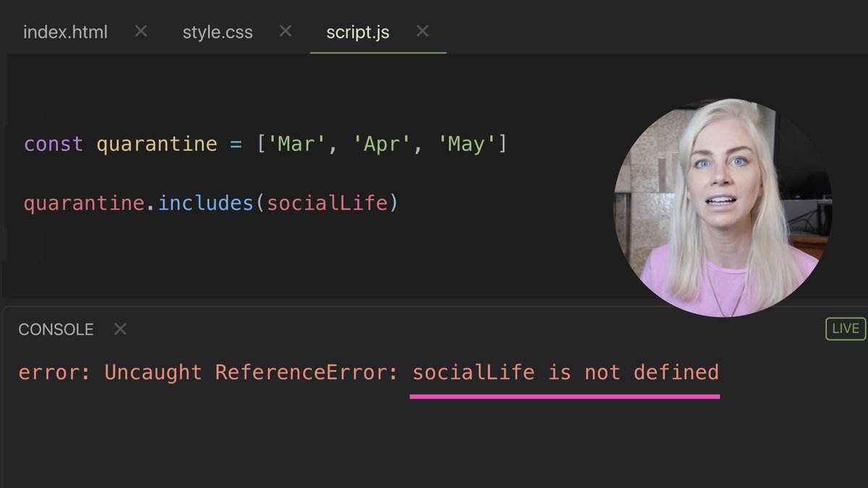Close the CONSOLE panel
Viewport: 868px width, 488px height.
(119, 329)
